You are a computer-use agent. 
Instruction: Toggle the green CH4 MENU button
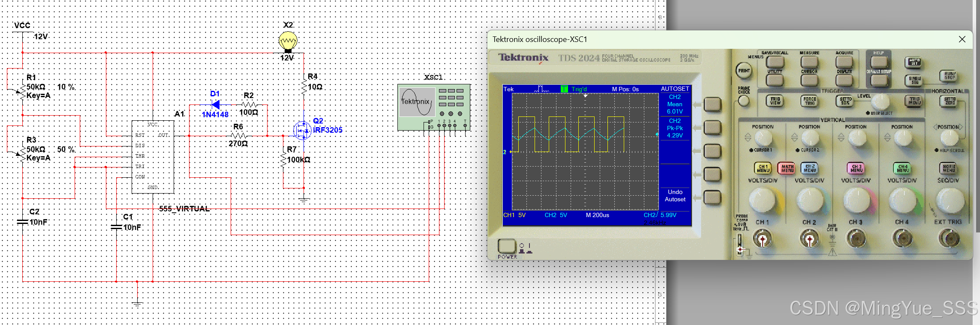(902, 168)
